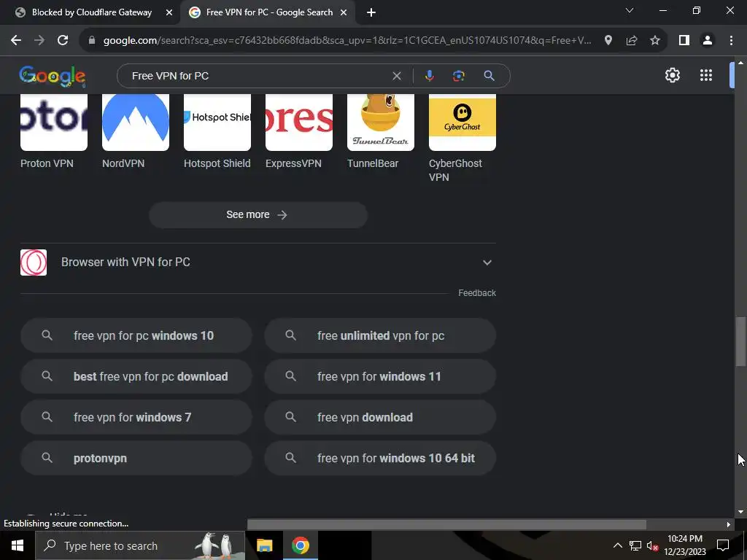Image resolution: width=747 pixels, height=560 pixels.
Task: Close the Blocked by Cloudflare Gateway tab
Action: pyautogui.click(x=169, y=13)
